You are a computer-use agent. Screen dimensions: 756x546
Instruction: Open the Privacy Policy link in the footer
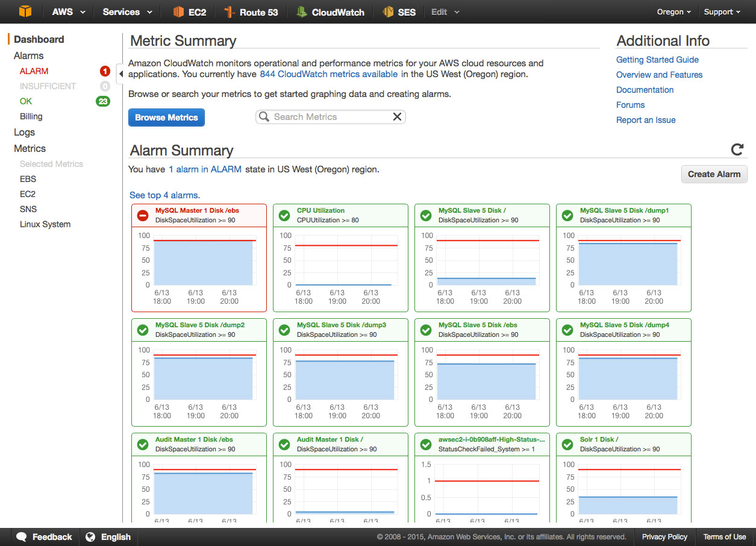click(664, 537)
